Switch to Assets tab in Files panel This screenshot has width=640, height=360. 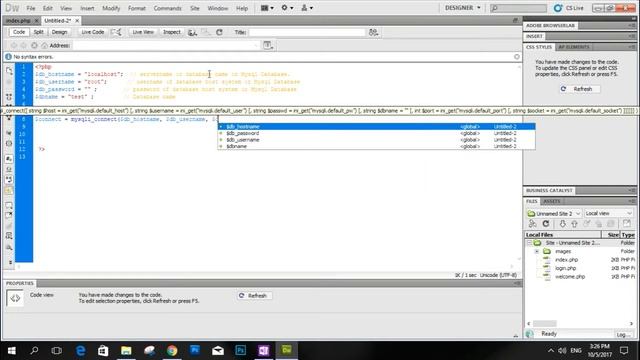551,201
